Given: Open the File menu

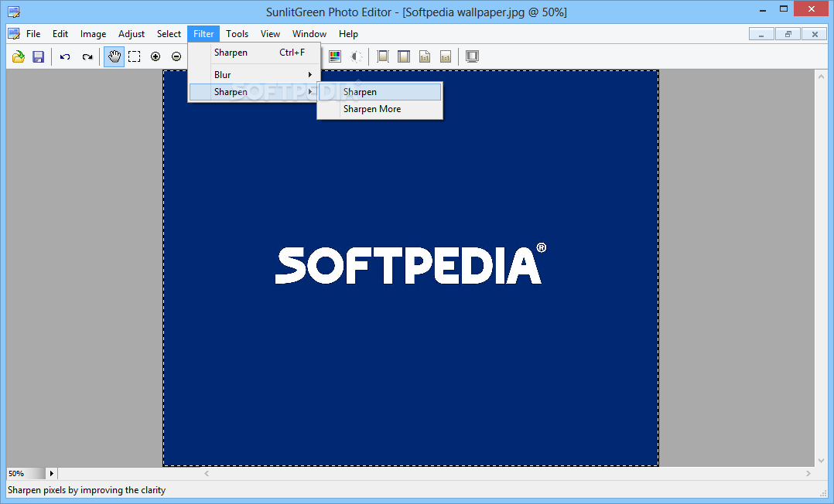Looking at the screenshot, I should (x=33, y=34).
